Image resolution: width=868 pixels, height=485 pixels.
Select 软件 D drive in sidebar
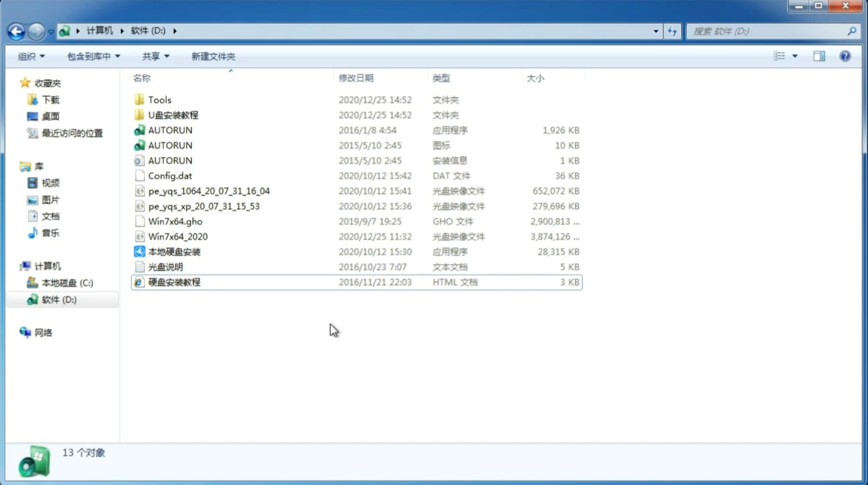click(x=58, y=299)
